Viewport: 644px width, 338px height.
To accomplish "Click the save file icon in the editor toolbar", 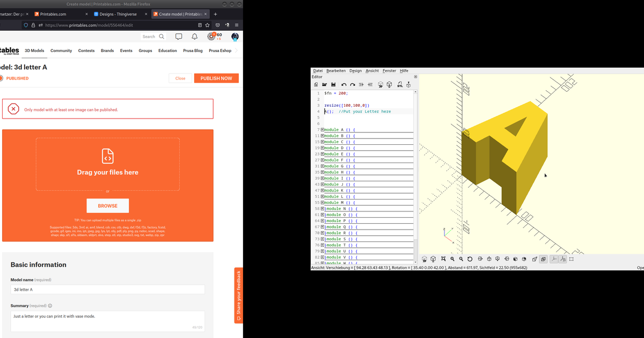I will pyautogui.click(x=333, y=85).
